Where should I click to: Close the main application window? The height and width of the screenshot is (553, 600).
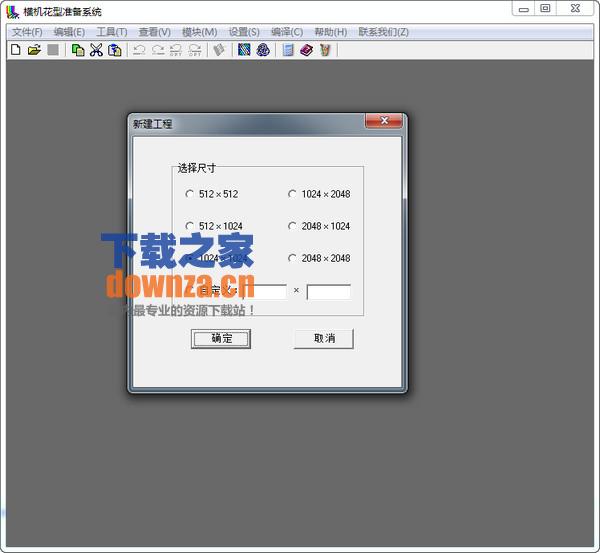point(575,8)
